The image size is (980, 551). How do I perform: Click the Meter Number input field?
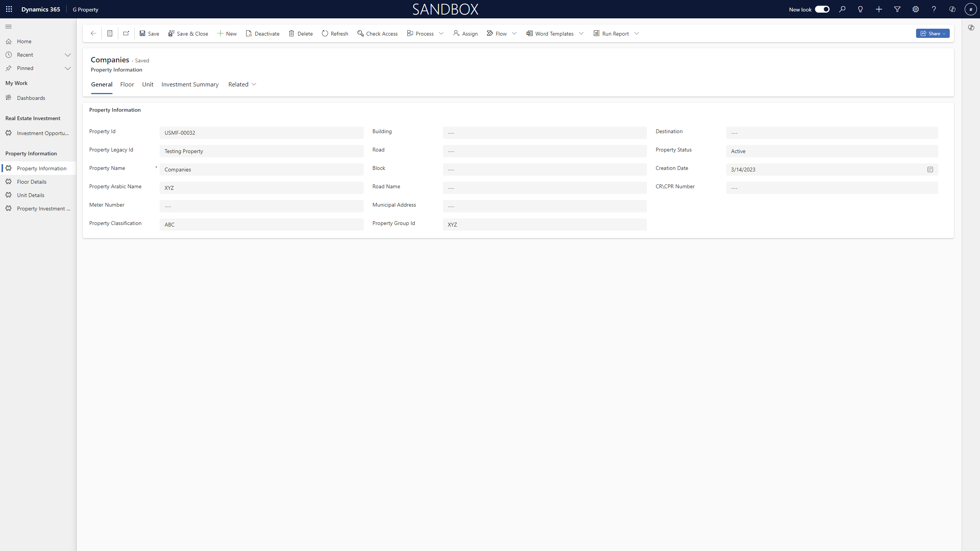coord(261,206)
